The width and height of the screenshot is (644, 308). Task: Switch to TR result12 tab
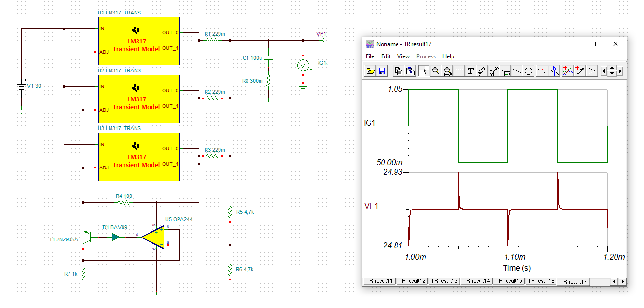coord(412,281)
